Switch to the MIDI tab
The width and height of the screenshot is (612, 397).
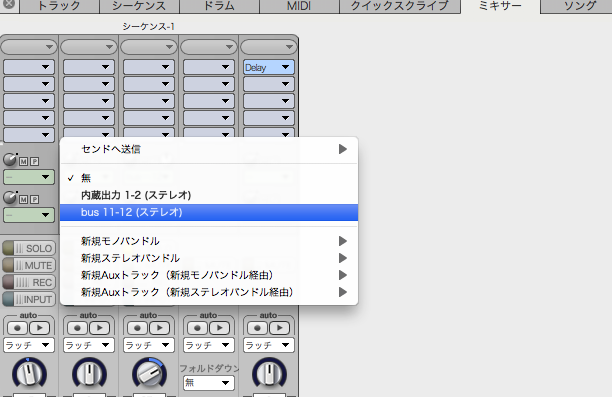[299, 6]
